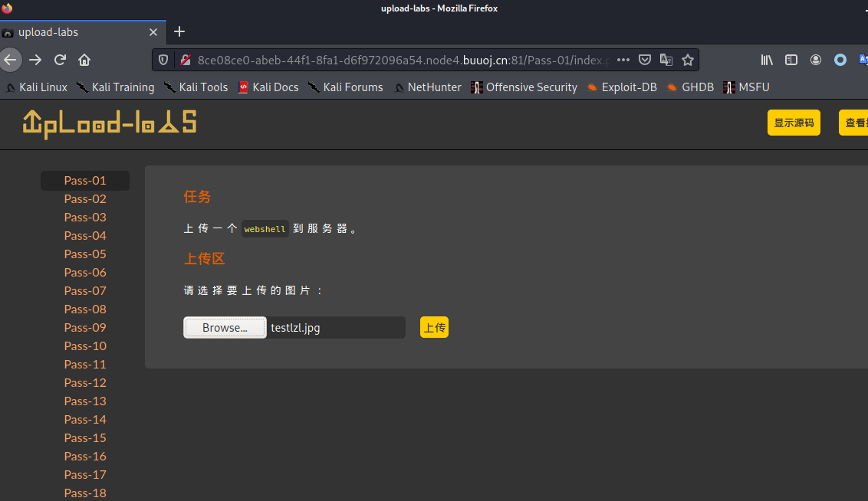Image resolution: width=868 pixels, height=501 pixels.
Task: Click the Browse... file button
Action: tap(225, 327)
